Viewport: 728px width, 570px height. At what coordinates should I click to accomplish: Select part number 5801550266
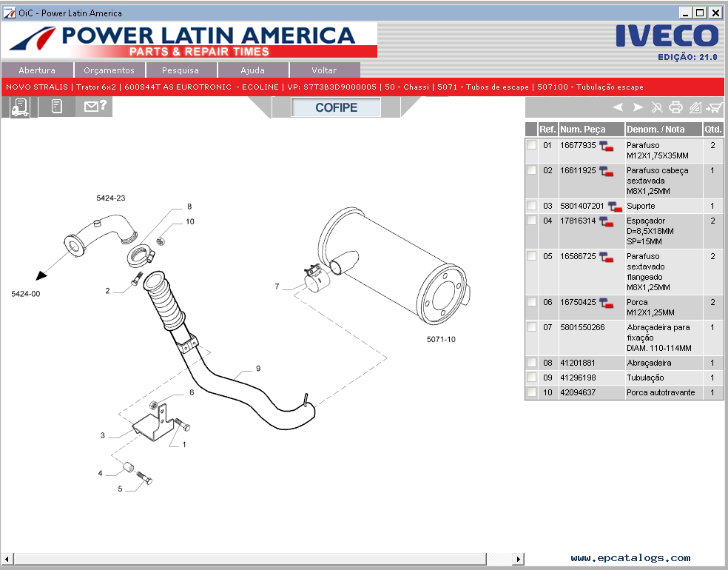tap(582, 327)
